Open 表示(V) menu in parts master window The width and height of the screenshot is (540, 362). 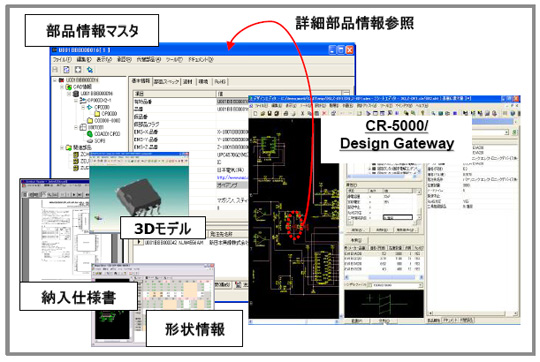pyautogui.click(x=104, y=60)
